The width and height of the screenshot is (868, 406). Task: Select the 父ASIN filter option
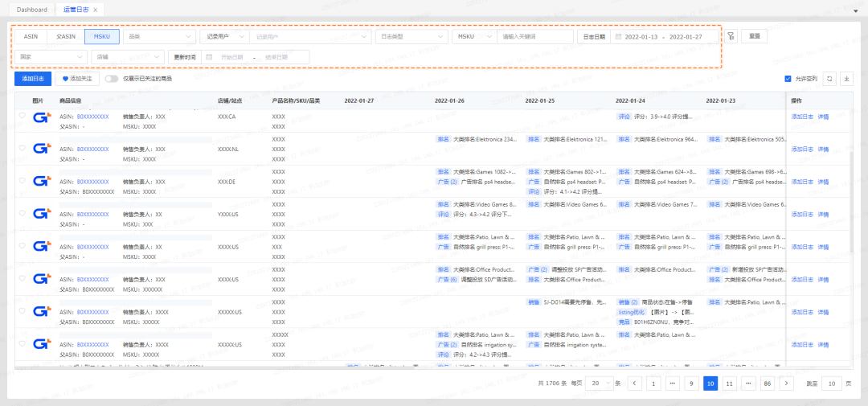(x=66, y=36)
